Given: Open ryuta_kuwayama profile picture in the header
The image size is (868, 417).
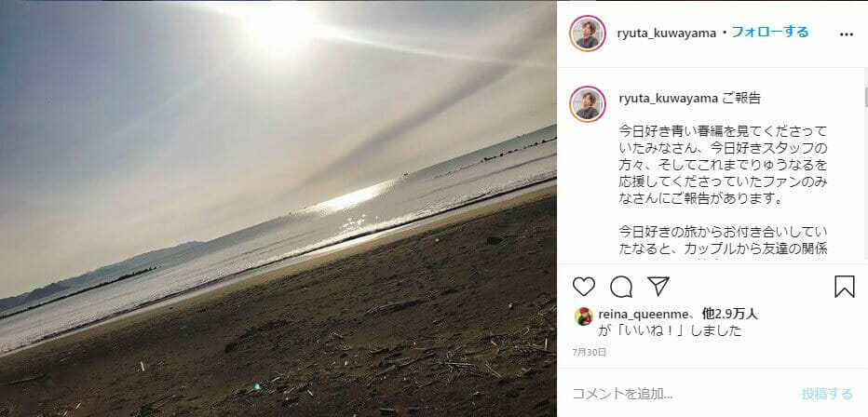Looking at the screenshot, I should pos(588,34).
